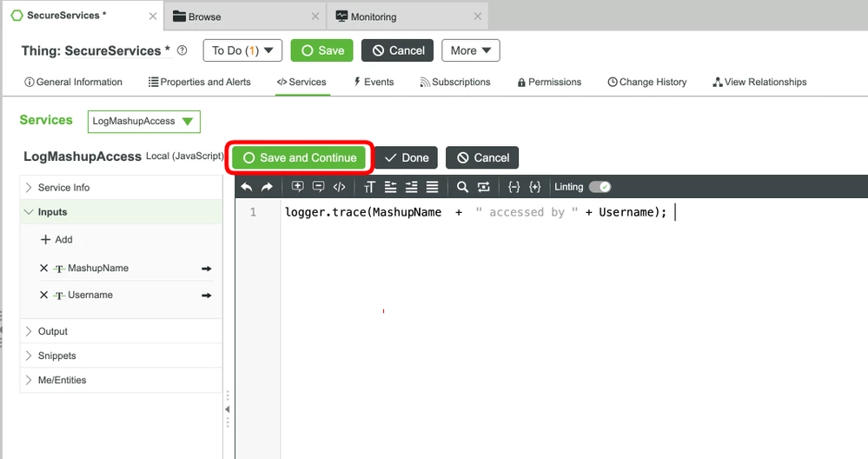Click the add comment icon in editor toolbar
Viewport: 868px width, 459px height.
coord(297,187)
